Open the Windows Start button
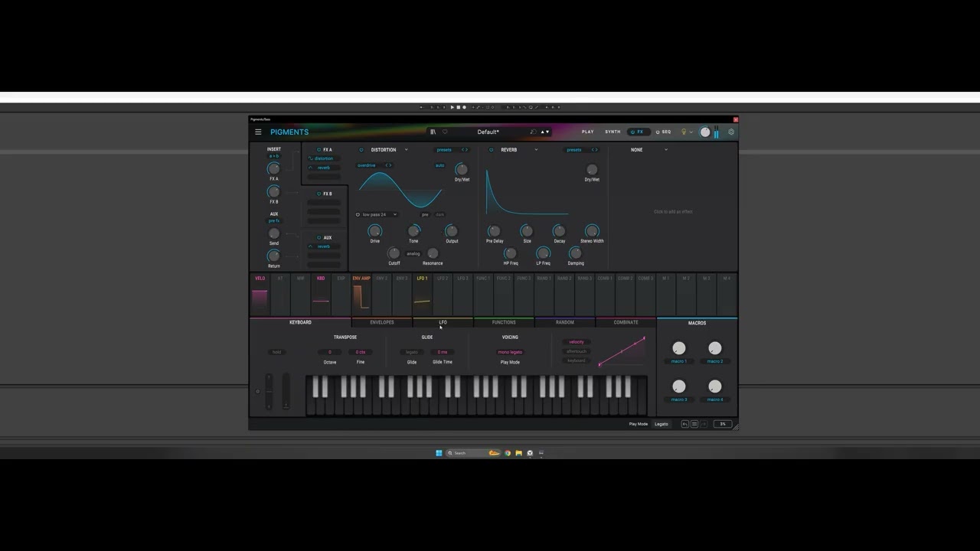The width and height of the screenshot is (980, 551). (x=439, y=453)
